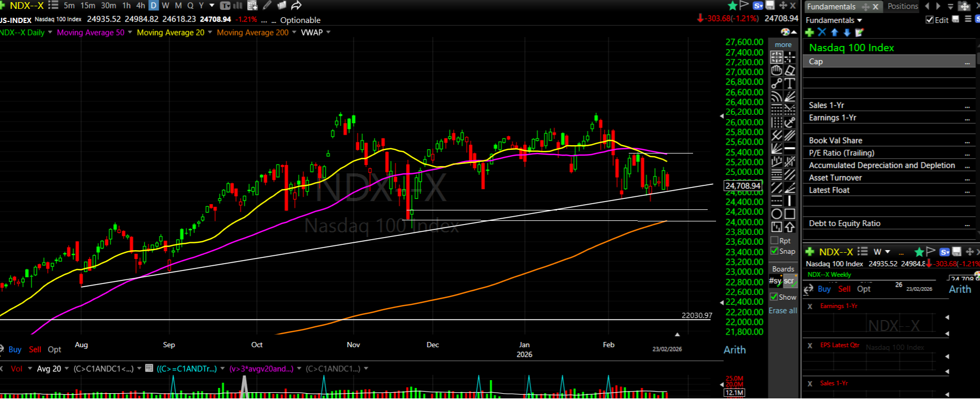The image size is (980, 401).
Task: Toggle the #sy board
Action: click(775, 281)
